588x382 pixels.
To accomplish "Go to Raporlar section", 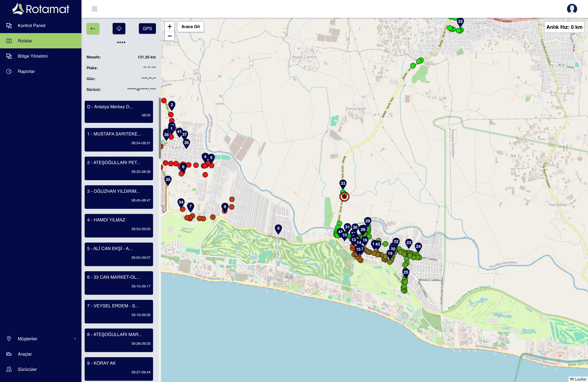I will click(x=41, y=71).
